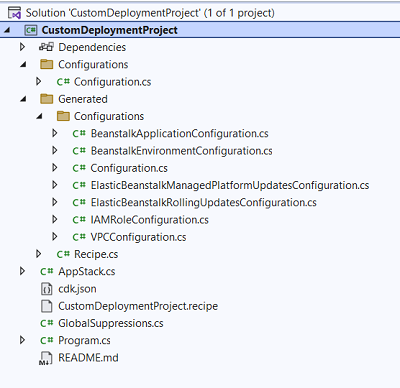Click the README.md markdown file icon
400x388 pixels.
tap(46, 358)
